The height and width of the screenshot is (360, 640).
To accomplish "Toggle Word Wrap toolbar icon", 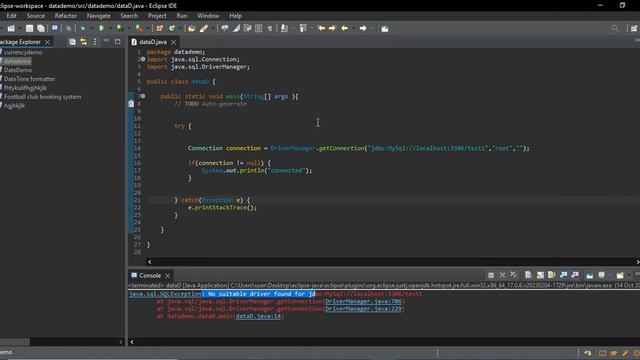I will point(247,28).
